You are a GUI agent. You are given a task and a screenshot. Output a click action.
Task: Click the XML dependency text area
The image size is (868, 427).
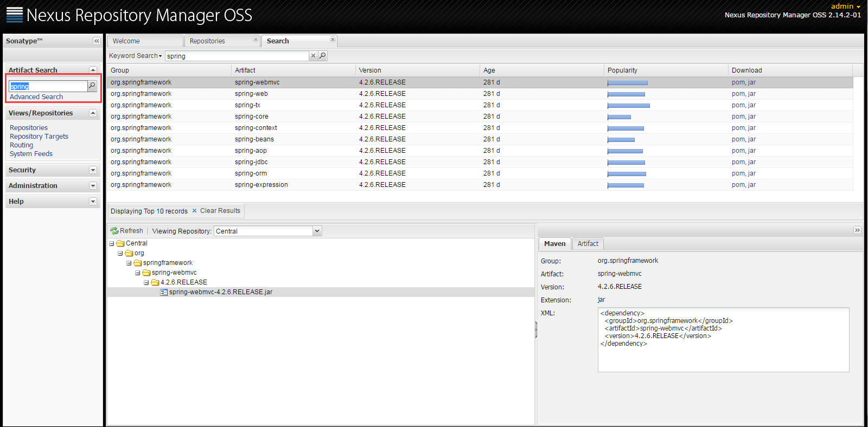click(x=723, y=340)
